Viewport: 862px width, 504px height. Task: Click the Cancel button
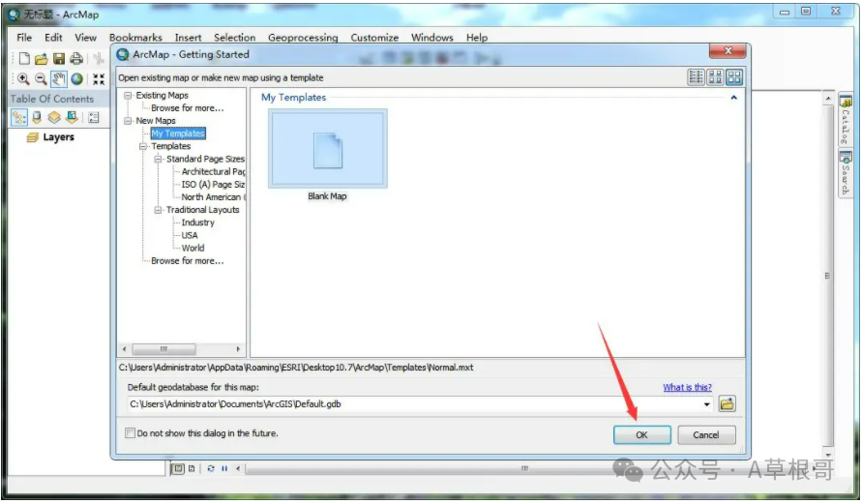[x=706, y=434]
